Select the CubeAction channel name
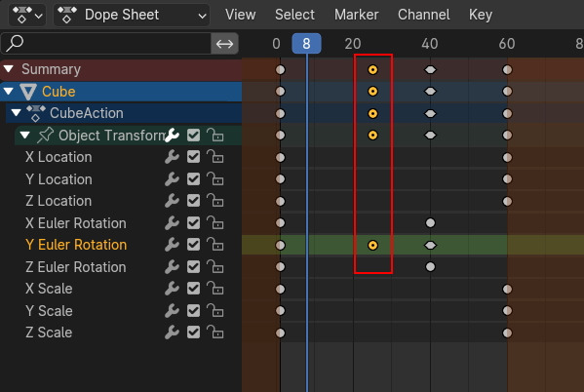 tap(87, 113)
